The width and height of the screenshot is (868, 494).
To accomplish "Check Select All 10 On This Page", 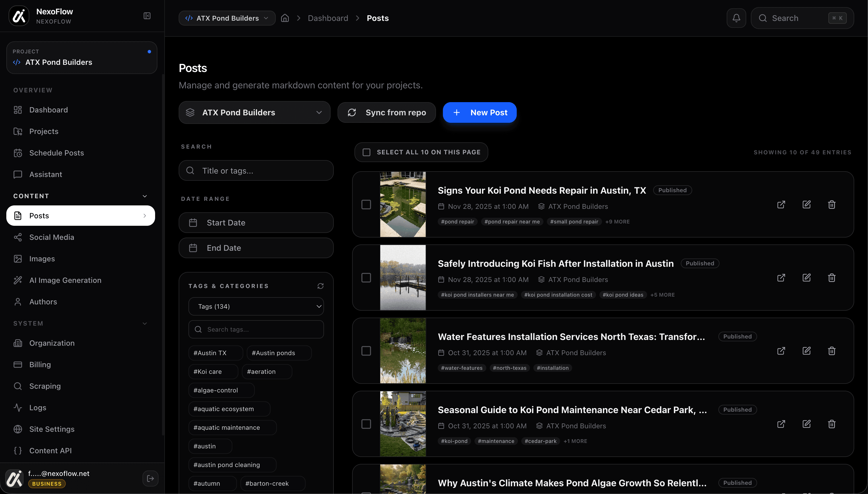I will pos(366,152).
